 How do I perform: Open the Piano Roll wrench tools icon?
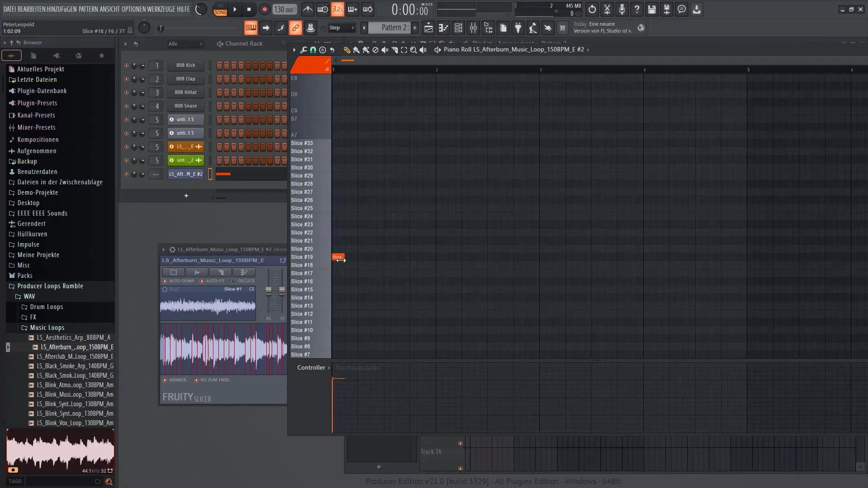pyautogui.click(x=303, y=50)
